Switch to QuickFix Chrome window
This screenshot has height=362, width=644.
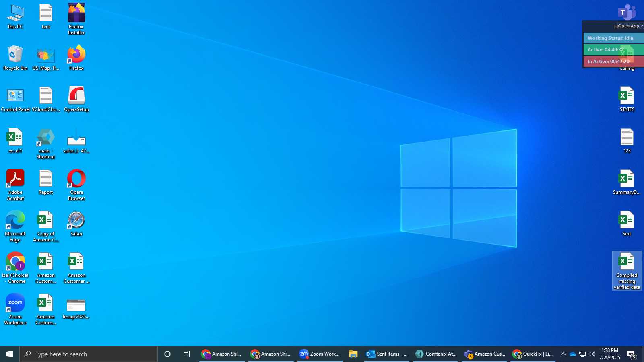(533, 354)
